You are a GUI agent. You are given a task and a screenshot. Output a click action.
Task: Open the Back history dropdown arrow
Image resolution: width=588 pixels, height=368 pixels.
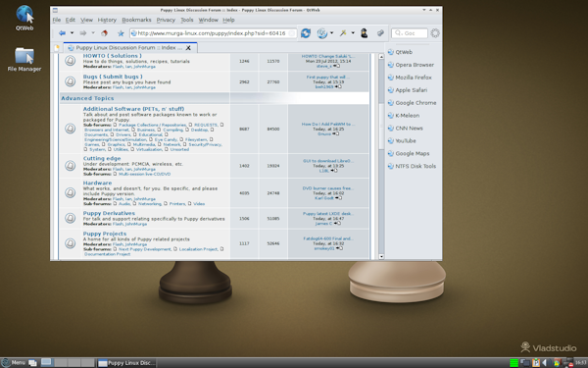72,33
